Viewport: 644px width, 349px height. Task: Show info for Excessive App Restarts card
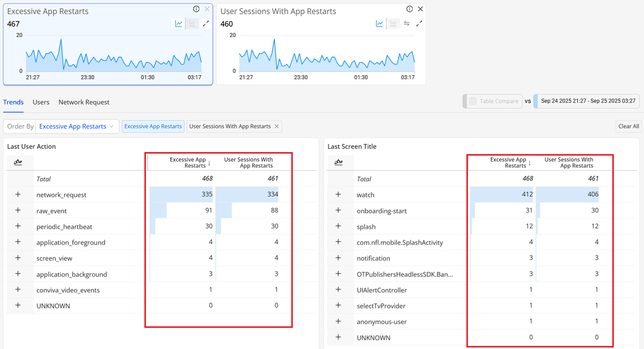click(196, 9)
